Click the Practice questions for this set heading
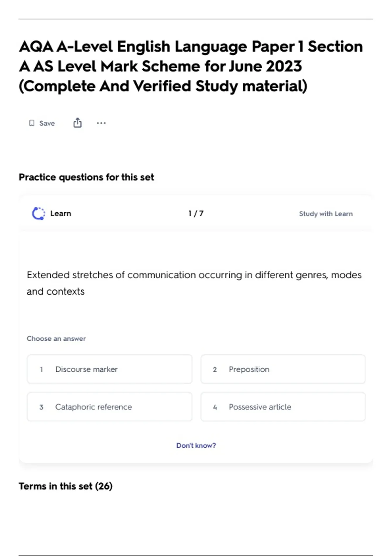Viewport: 392px width, 556px height. click(x=86, y=177)
